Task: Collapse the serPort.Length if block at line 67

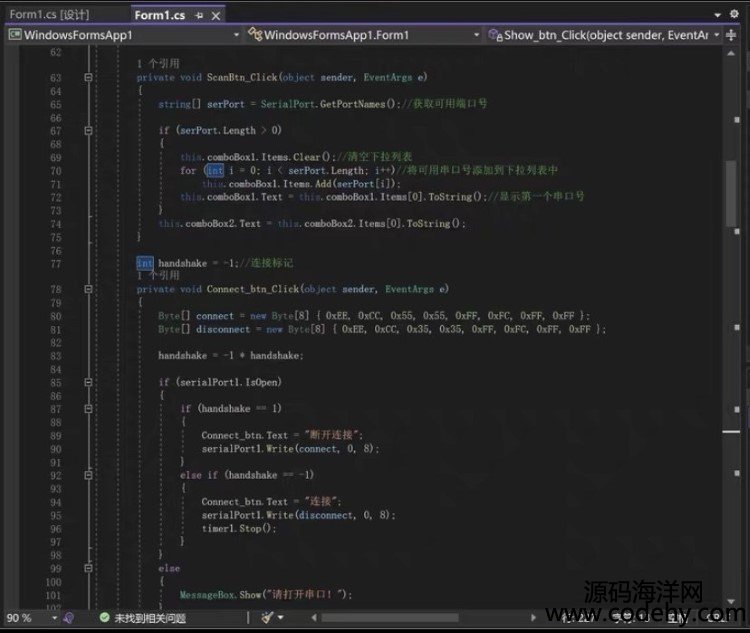Action: (88, 130)
